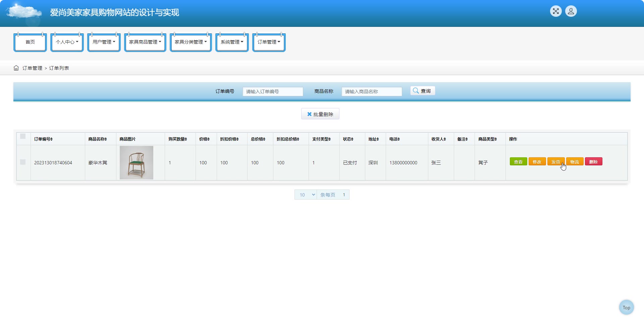This screenshot has width=644, height=324.
Task: Click the 订单编号 search input field
Action: pos(273,92)
